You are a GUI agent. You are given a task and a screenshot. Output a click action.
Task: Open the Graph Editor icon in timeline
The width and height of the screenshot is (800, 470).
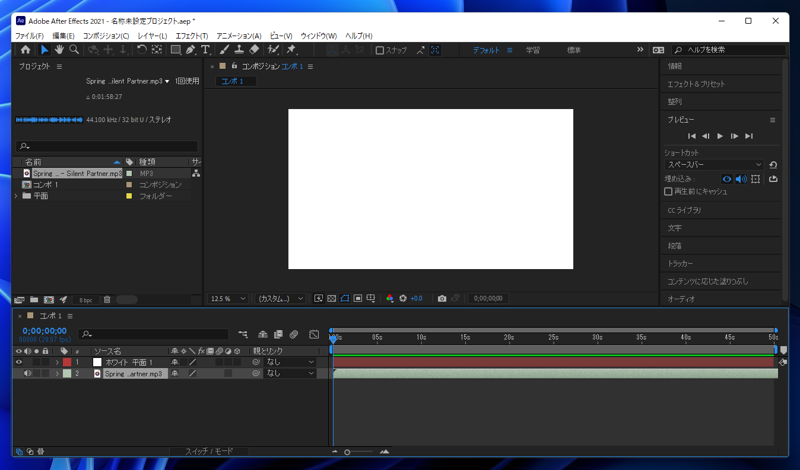coord(314,334)
